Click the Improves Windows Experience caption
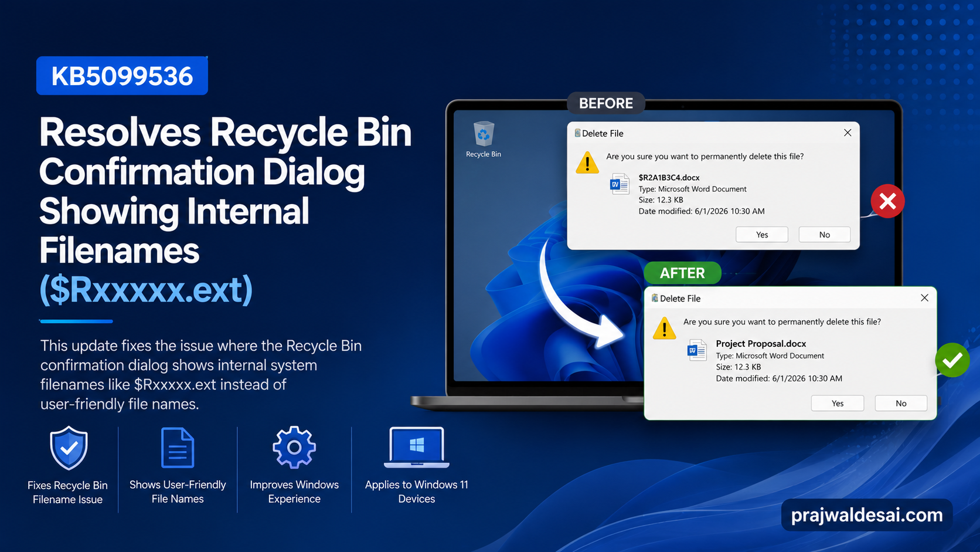The height and width of the screenshot is (552, 980). coord(294,492)
